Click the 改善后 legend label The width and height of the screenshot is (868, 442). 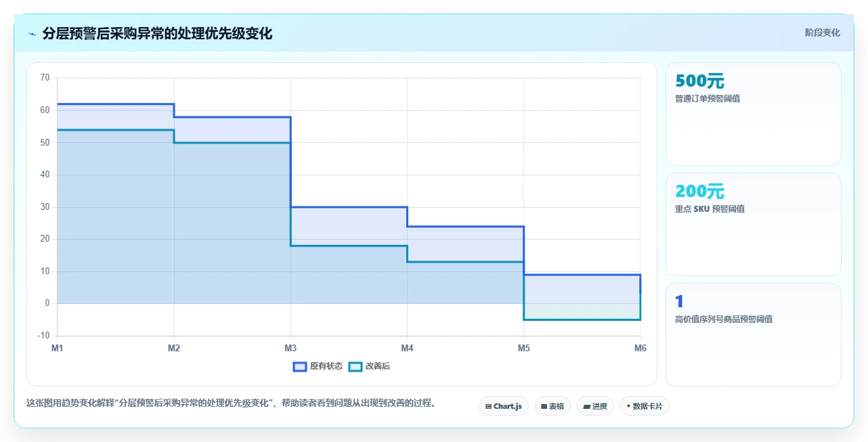pyautogui.click(x=378, y=366)
